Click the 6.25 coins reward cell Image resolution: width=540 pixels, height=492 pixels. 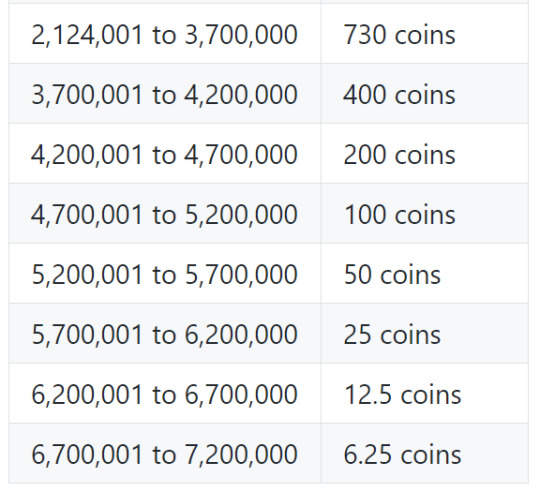click(425, 453)
